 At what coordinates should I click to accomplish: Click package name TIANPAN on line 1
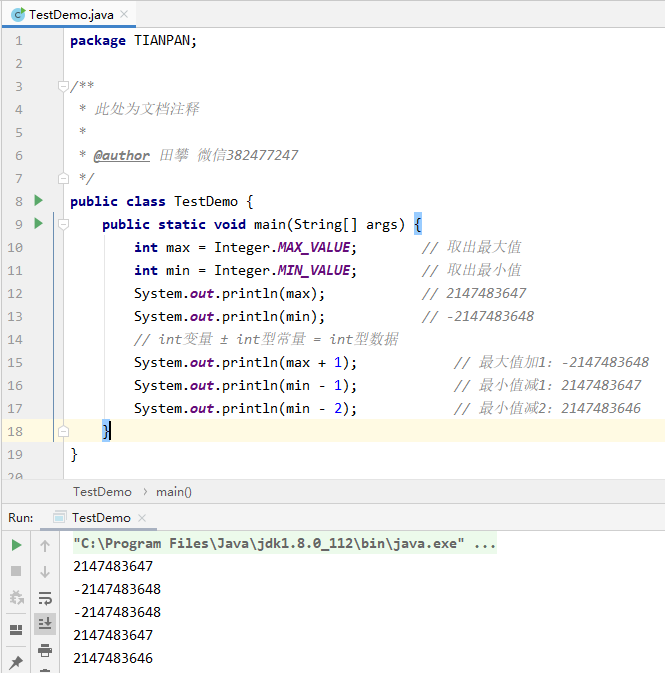point(162,40)
